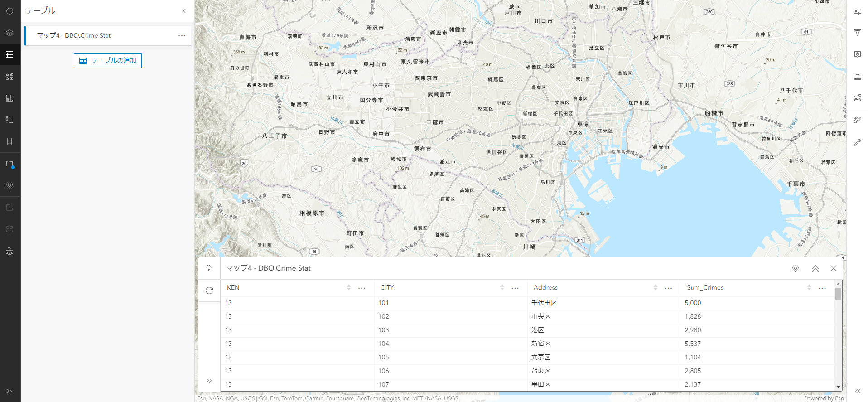Open the Bookmarks icon
This screenshot has width=868, height=402.
coord(10,141)
